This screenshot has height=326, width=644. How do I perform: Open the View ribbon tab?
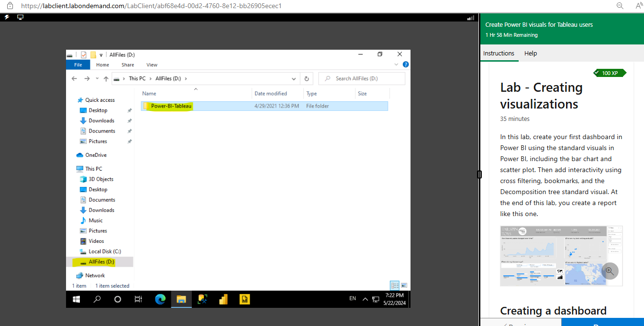(152, 65)
